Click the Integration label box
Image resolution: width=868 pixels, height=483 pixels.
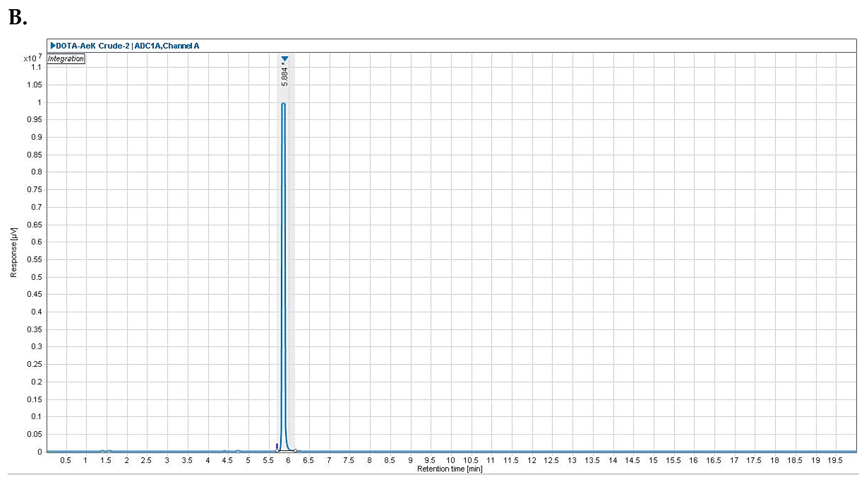(66, 59)
